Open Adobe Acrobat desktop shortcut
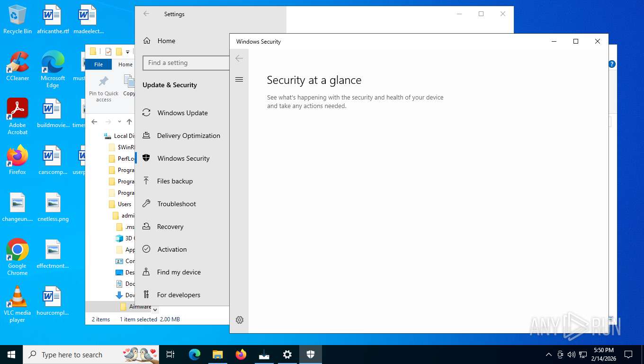The image size is (644, 364). tap(18, 117)
